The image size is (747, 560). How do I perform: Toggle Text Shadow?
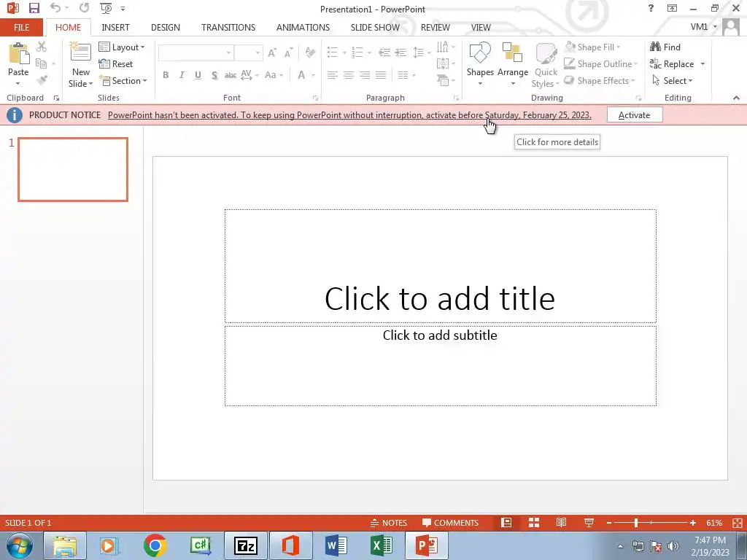click(x=214, y=75)
